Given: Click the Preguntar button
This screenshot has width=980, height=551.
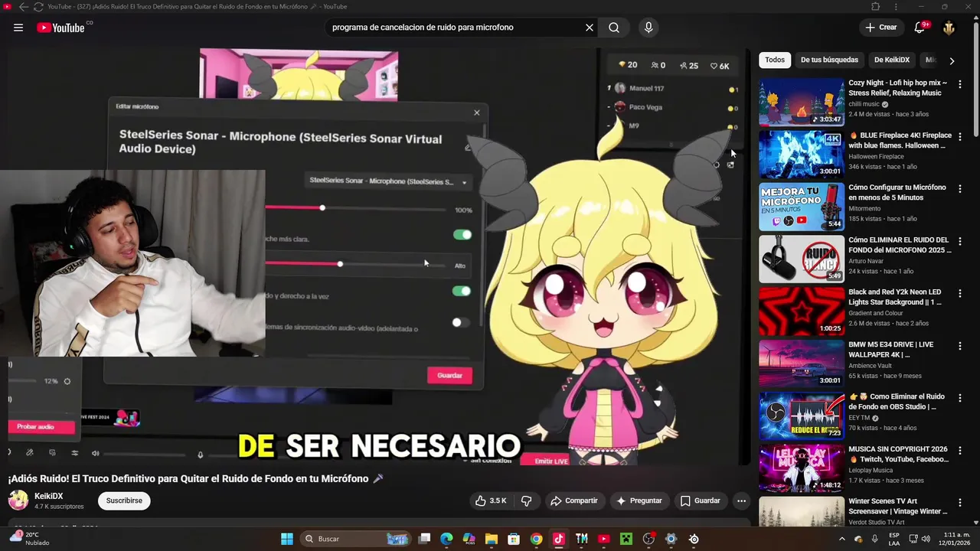Looking at the screenshot, I should click(639, 500).
